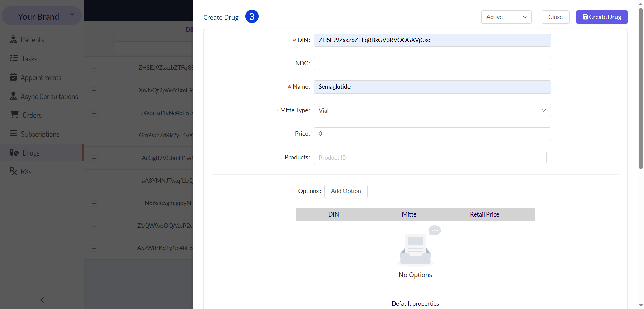Viewport: 644px width, 309px height.
Task: Click the Appointments calendar icon
Action: pos(13,77)
